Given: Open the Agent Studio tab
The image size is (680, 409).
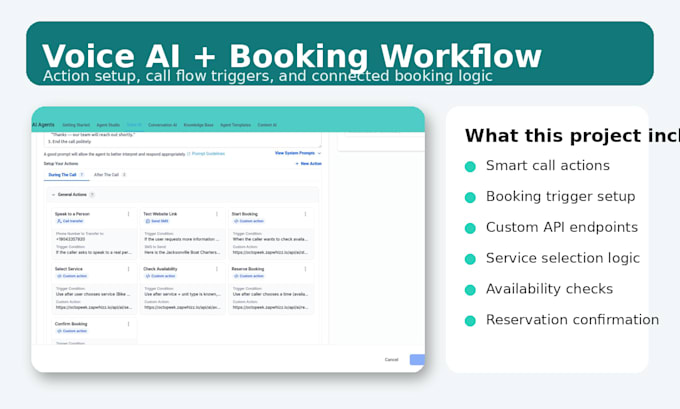Looking at the screenshot, I should 108,125.
